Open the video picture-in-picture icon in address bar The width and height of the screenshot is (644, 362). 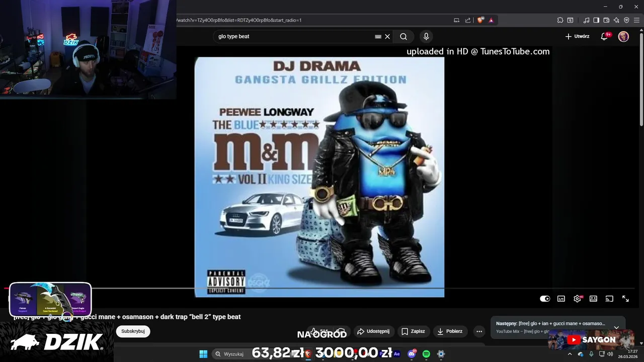pos(457,20)
